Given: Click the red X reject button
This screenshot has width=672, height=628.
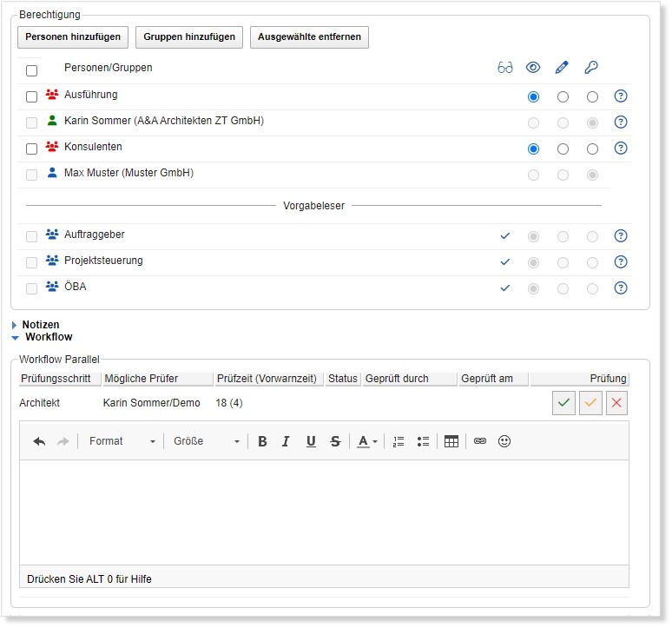Looking at the screenshot, I should click(x=616, y=403).
